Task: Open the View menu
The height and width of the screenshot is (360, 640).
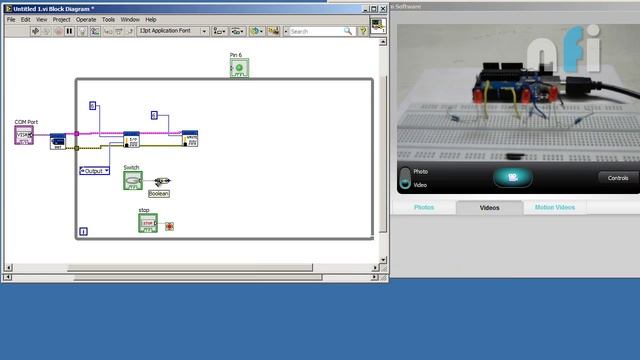Action: tap(41, 20)
